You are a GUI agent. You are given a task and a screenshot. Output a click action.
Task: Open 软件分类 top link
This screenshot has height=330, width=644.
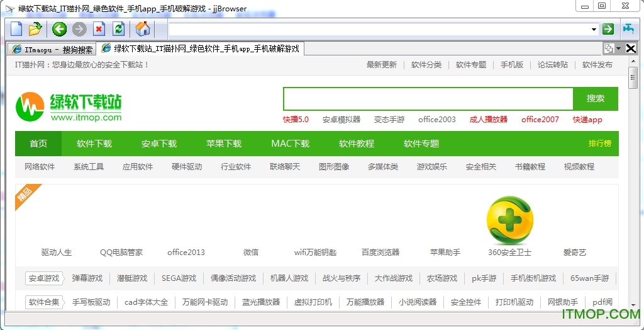coord(426,65)
